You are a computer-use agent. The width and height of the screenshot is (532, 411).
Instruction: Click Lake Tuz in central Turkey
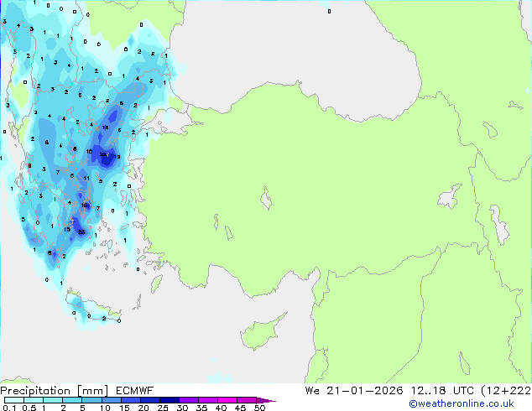[266, 198]
